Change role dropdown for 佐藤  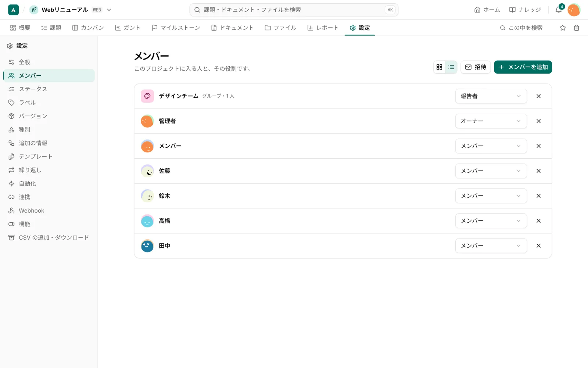coord(491,171)
